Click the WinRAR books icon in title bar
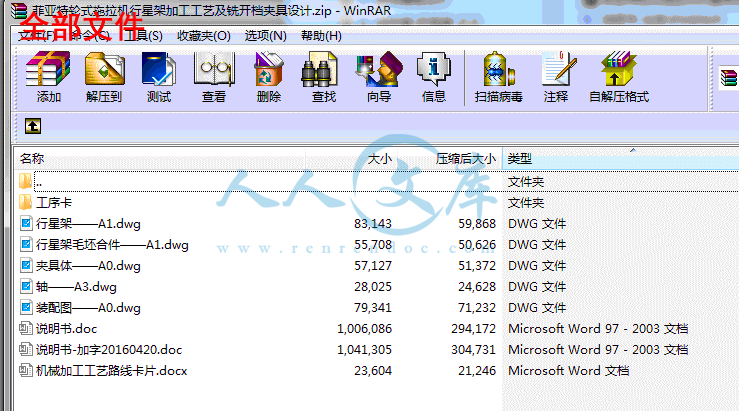Viewport: 739px width, 411px height. [19, 11]
